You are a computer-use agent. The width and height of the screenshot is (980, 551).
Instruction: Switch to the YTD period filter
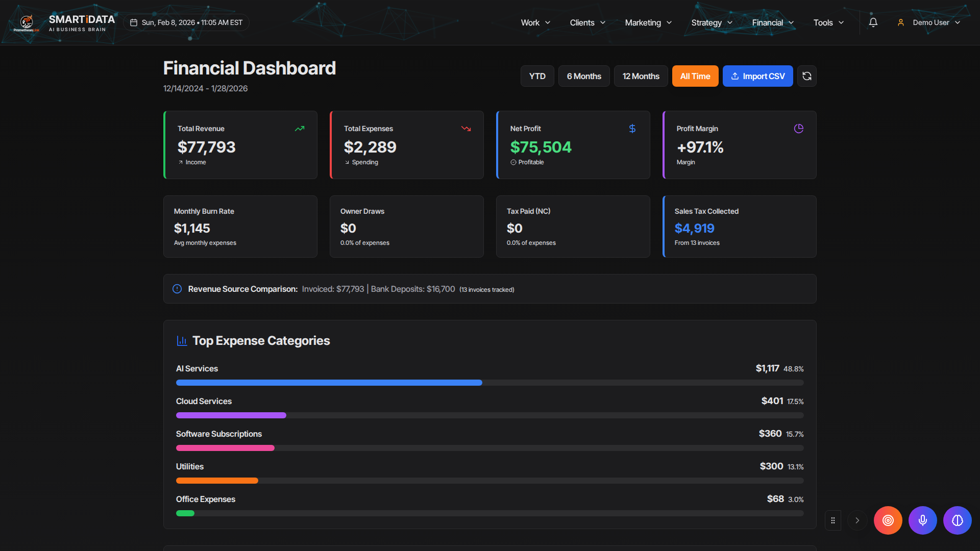pos(537,76)
